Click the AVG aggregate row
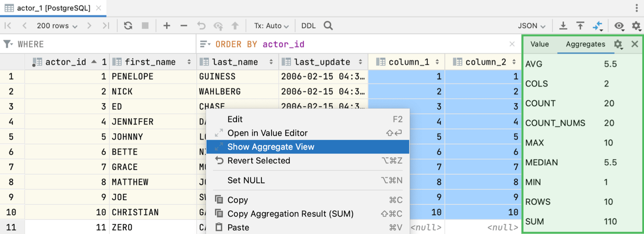The image size is (644, 234). click(582, 64)
